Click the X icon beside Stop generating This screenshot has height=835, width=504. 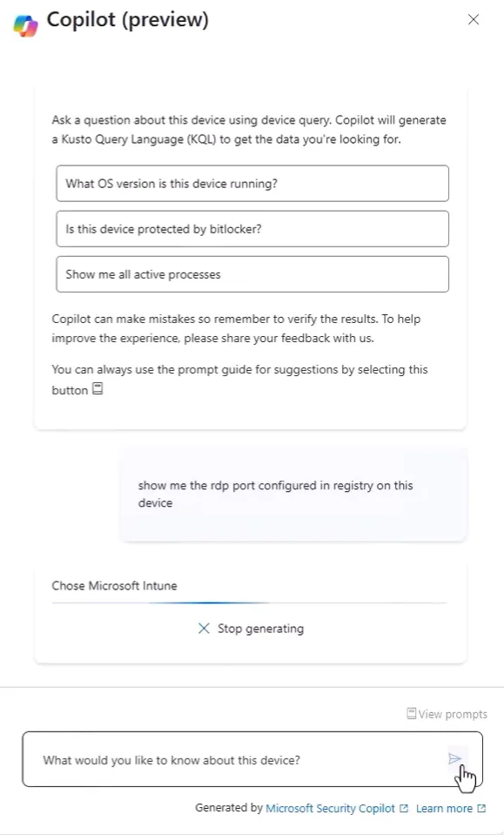[204, 629]
